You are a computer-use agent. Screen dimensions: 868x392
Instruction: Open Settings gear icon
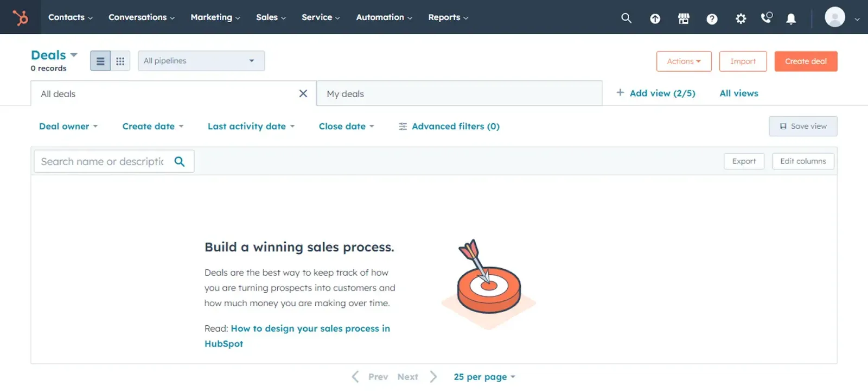point(741,19)
